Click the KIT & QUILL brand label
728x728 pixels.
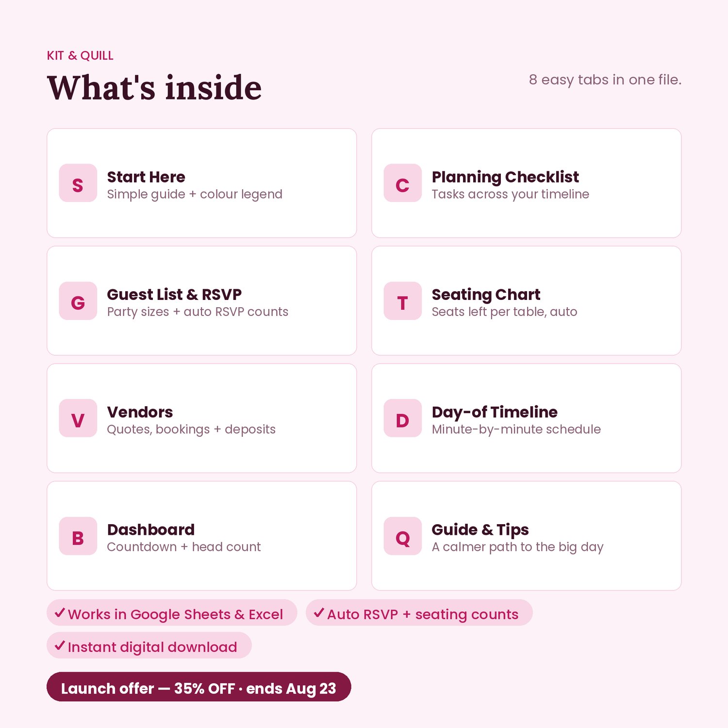tap(80, 56)
